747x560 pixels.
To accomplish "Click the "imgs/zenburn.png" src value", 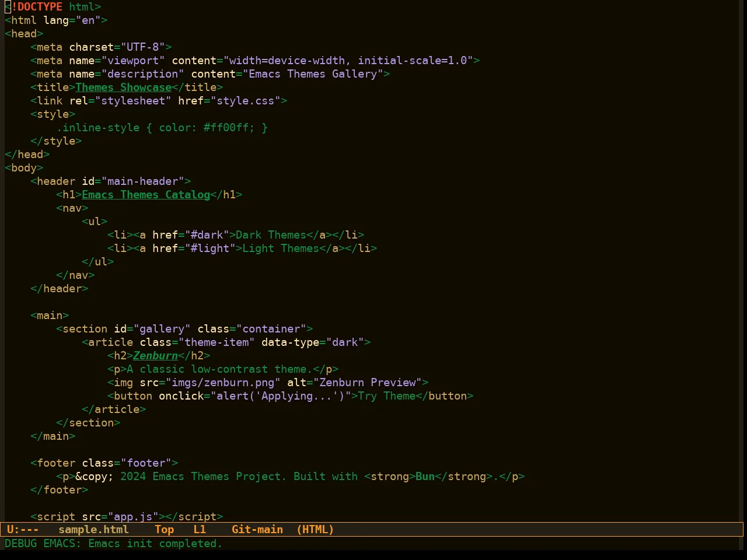I will coord(223,383).
